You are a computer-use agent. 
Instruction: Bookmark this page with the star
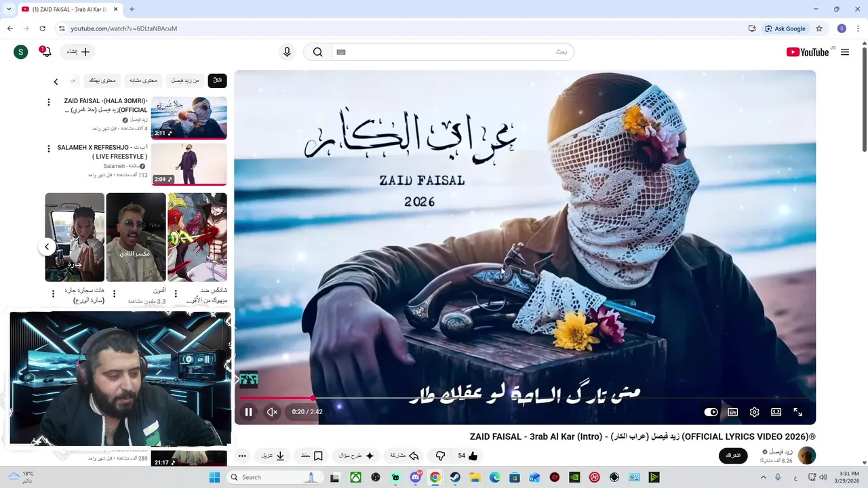(x=819, y=28)
